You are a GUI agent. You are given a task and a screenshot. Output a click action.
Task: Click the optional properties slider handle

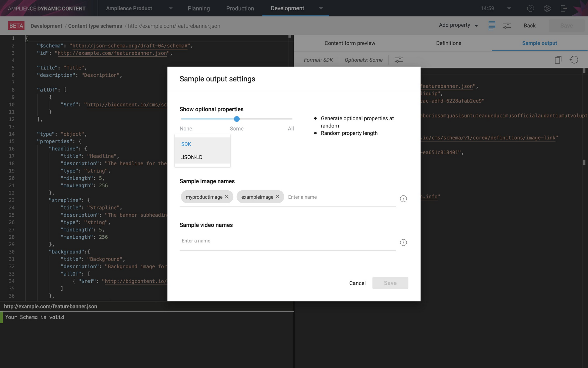(x=237, y=119)
